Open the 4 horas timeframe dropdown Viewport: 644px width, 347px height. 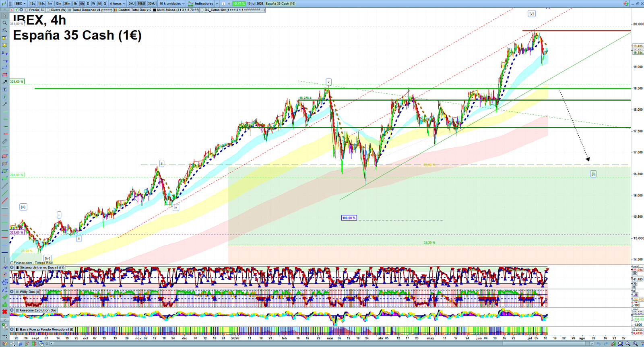118,3
